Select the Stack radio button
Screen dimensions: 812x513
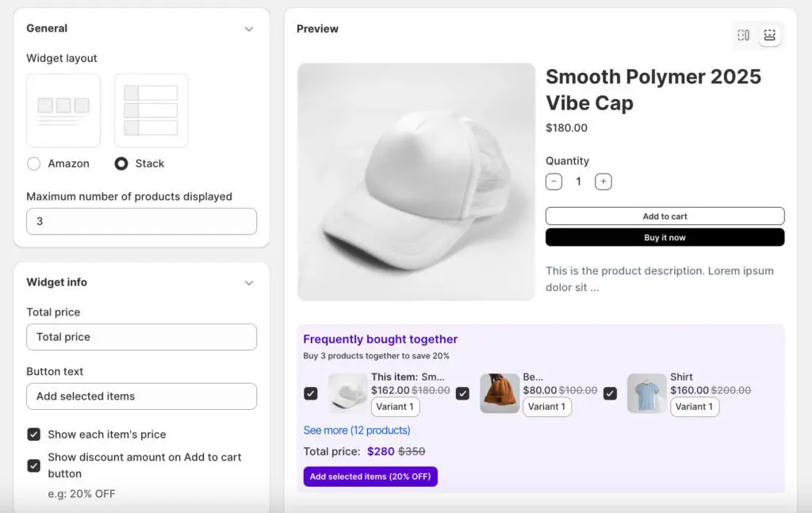coord(121,163)
